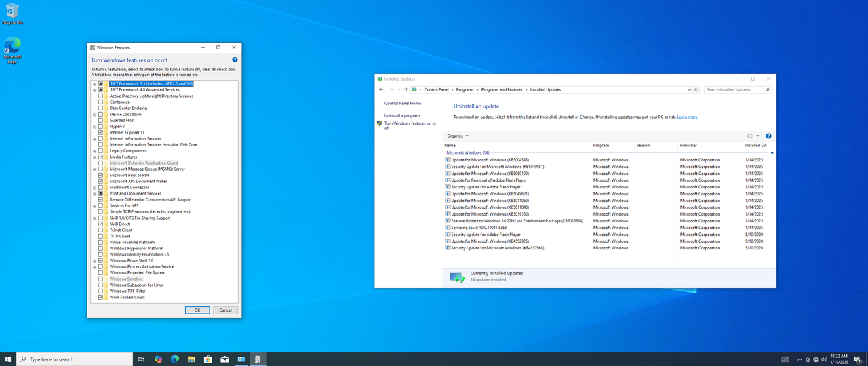Select Security Update KB5049981 row
Image resolution: width=868 pixels, height=366 pixels.
point(608,167)
